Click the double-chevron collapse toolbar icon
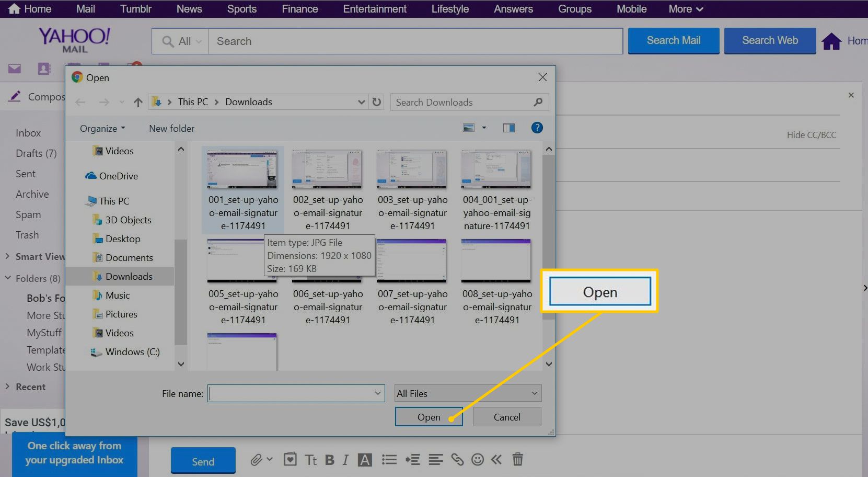 coord(496,460)
